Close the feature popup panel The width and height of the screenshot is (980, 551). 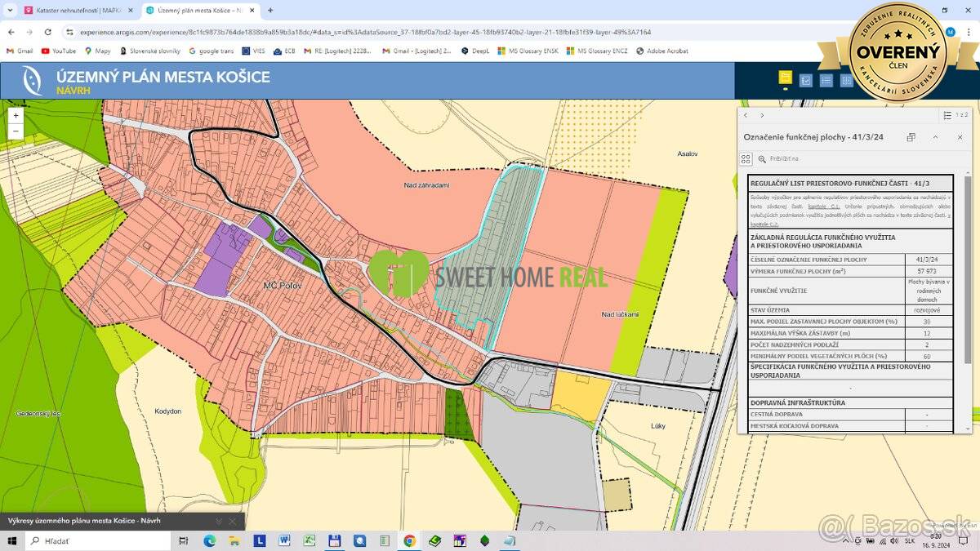tap(960, 137)
